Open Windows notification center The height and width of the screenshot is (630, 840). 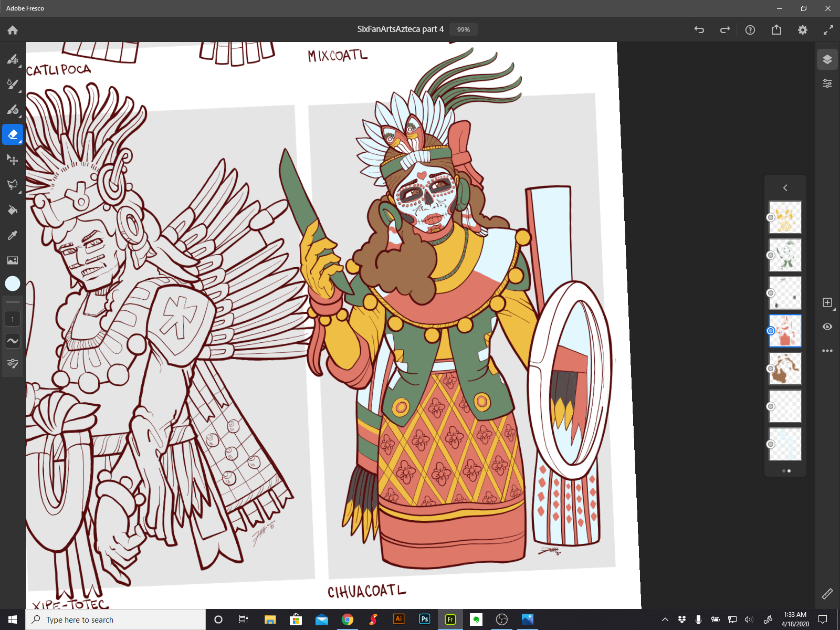[x=823, y=619]
